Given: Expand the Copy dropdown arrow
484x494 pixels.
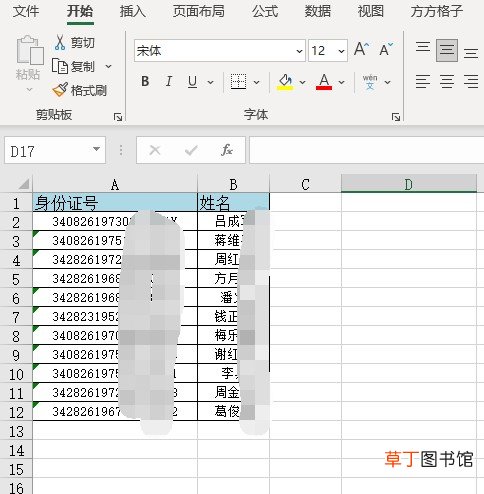Looking at the screenshot, I should [x=108, y=66].
